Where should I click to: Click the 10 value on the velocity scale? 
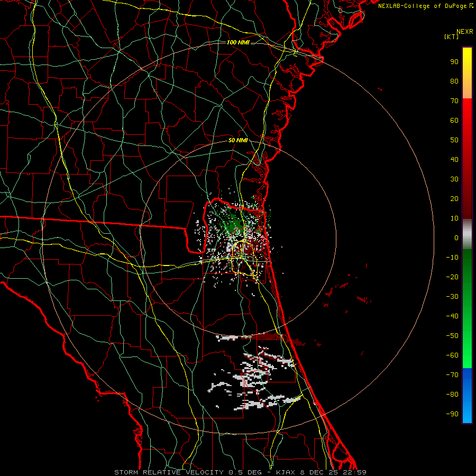(454, 218)
